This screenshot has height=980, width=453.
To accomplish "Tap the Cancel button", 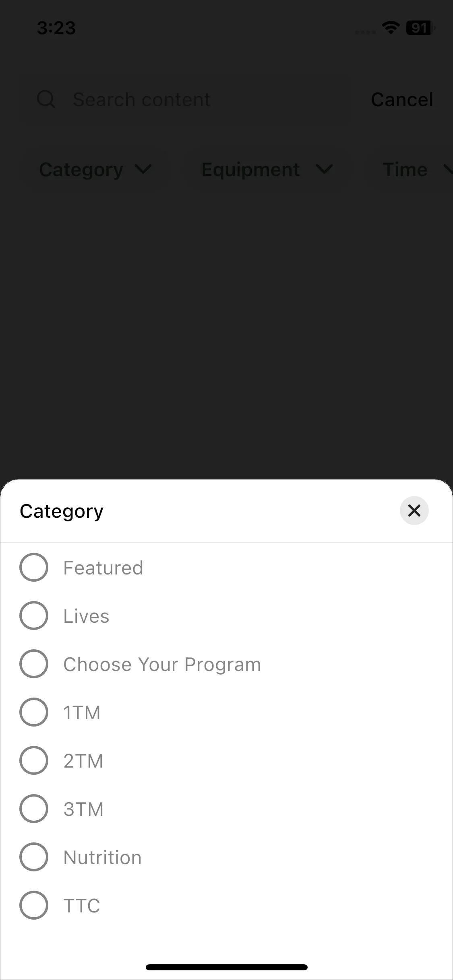I will point(402,99).
